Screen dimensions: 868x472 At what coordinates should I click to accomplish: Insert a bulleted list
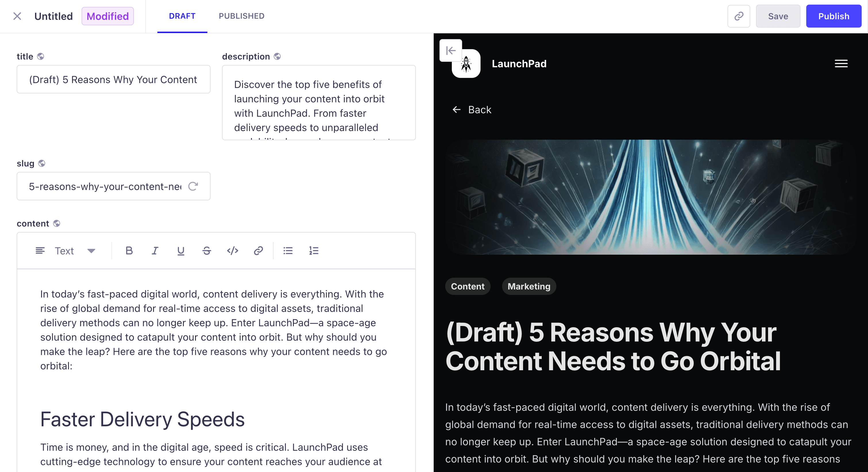(x=288, y=251)
